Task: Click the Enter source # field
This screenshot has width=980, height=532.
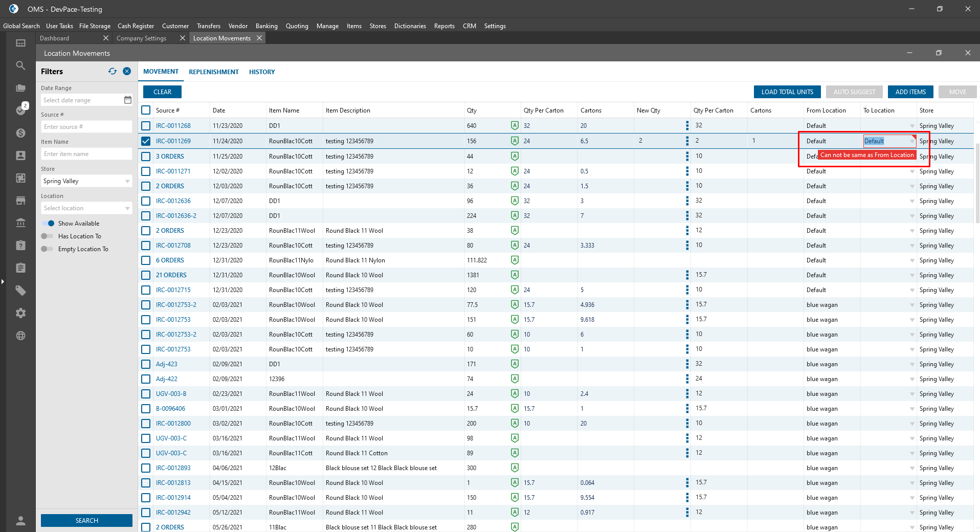Action: (86, 127)
